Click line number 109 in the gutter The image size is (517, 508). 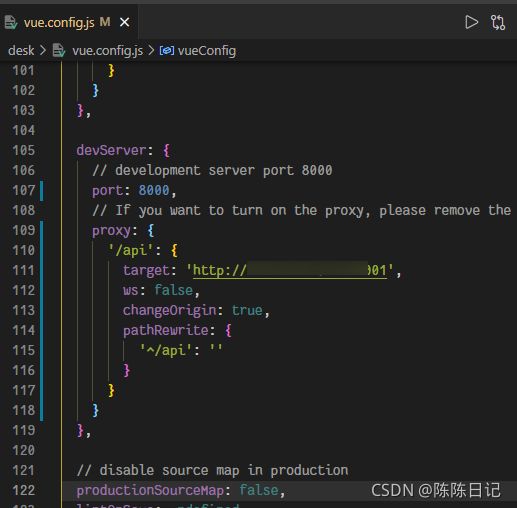click(23, 230)
